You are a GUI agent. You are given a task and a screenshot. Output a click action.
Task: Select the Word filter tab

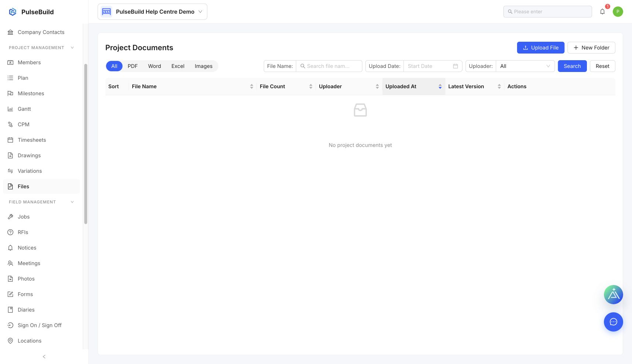[x=154, y=66]
